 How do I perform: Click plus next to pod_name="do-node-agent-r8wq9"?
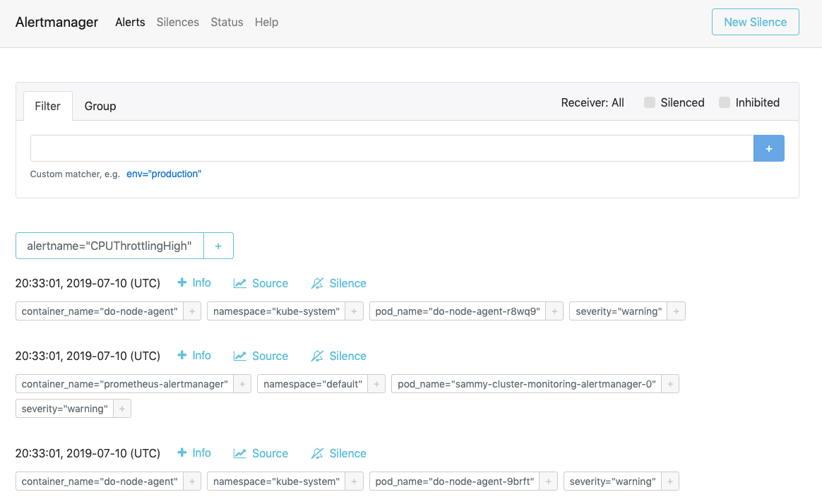554,311
